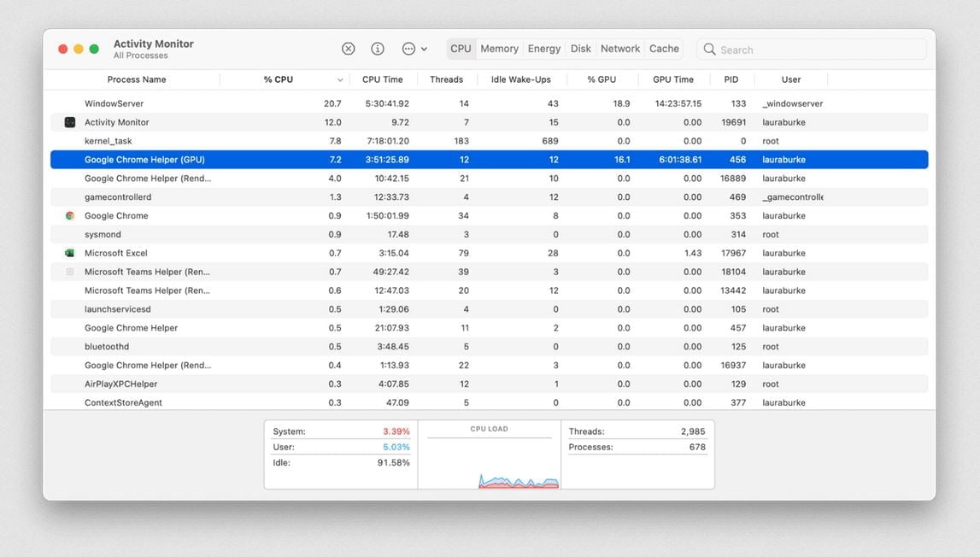Select the gamecontrollerd process
Image resolution: width=980 pixels, height=557 pixels.
(x=490, y=197)
